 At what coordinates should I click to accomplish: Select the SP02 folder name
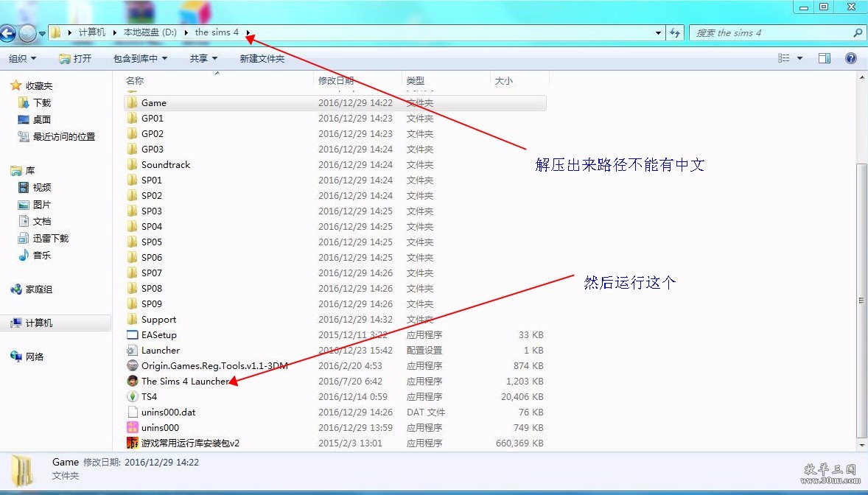[152, 196]
